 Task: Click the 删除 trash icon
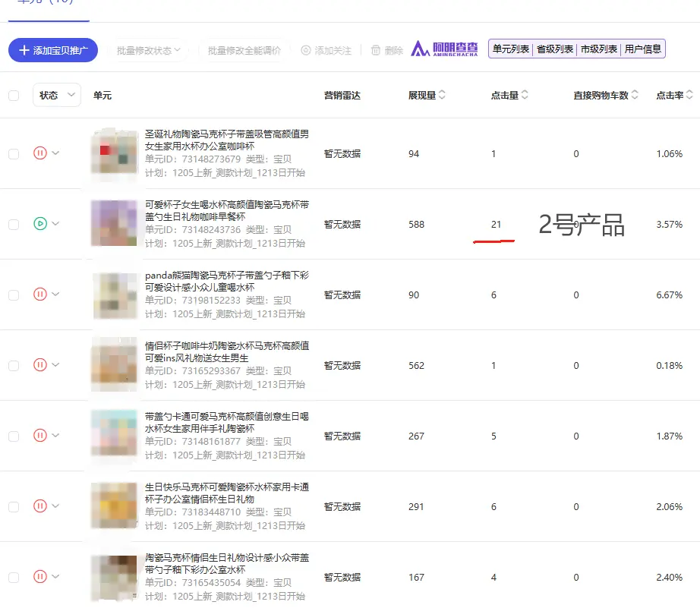pyautogui.click(x=376, y=52)
